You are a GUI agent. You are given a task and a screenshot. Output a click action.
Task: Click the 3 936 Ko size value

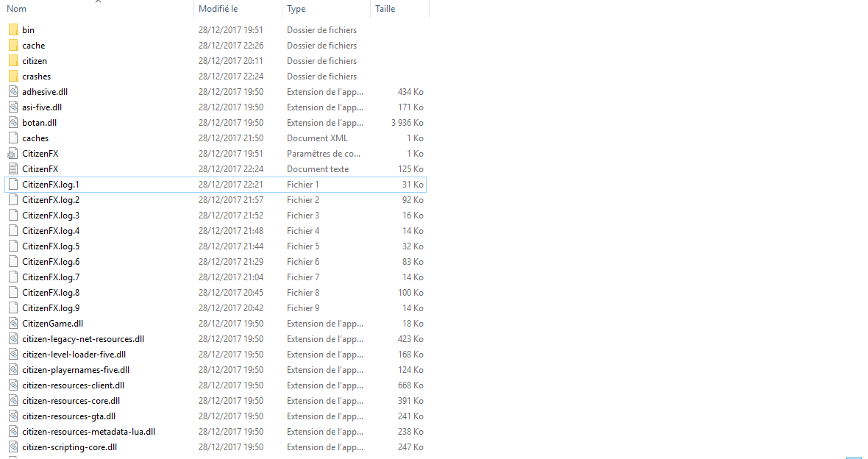click(408, 123)
